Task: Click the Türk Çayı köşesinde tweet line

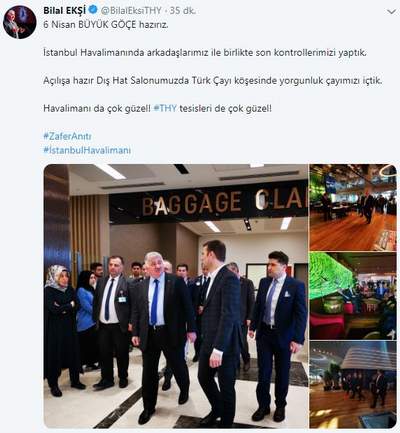Action: (x=213, y=81)
